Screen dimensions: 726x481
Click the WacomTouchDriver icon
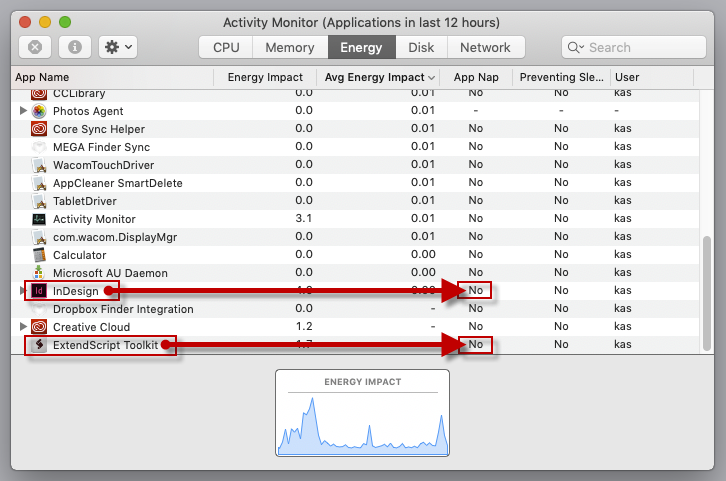click(x=39, y=165)
